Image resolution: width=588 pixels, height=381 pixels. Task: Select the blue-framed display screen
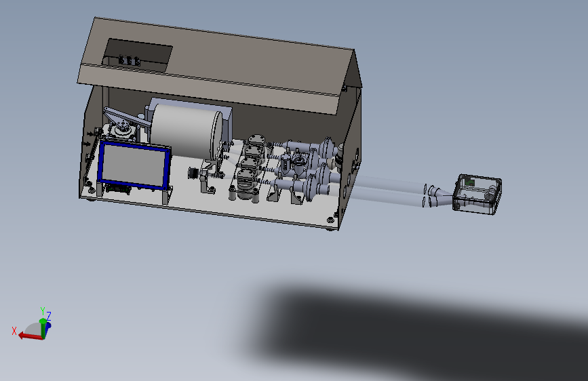click(x=134, y=165)
